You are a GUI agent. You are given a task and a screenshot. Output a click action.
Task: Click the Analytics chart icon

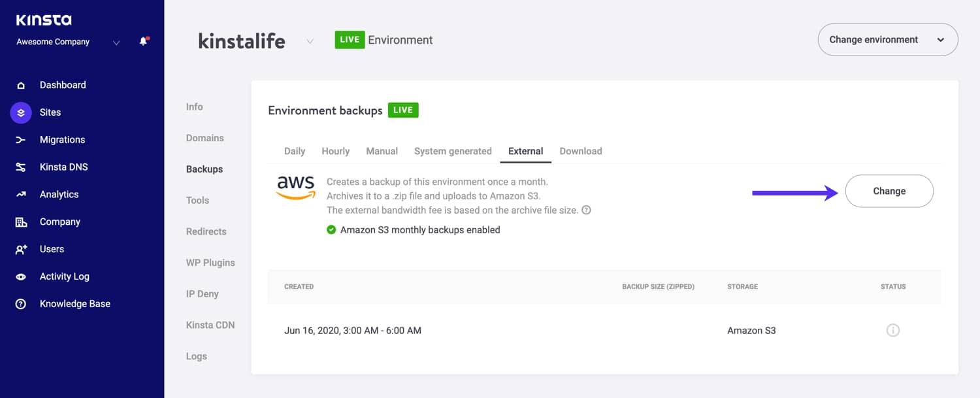[21, 195]
